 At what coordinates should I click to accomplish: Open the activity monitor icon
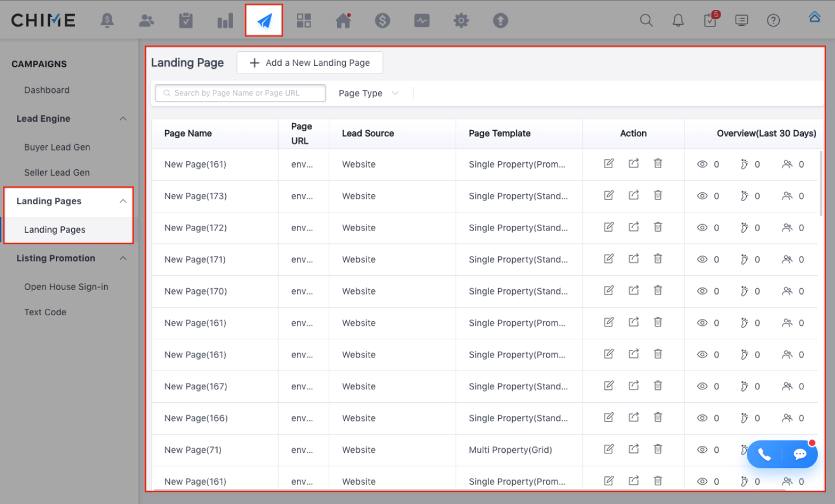(x=422, y=21)
